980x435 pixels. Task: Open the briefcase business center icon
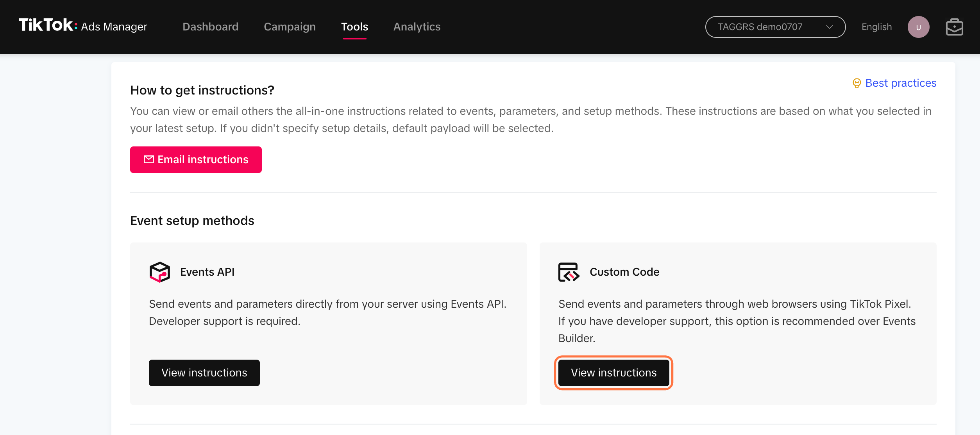point(954,27)
